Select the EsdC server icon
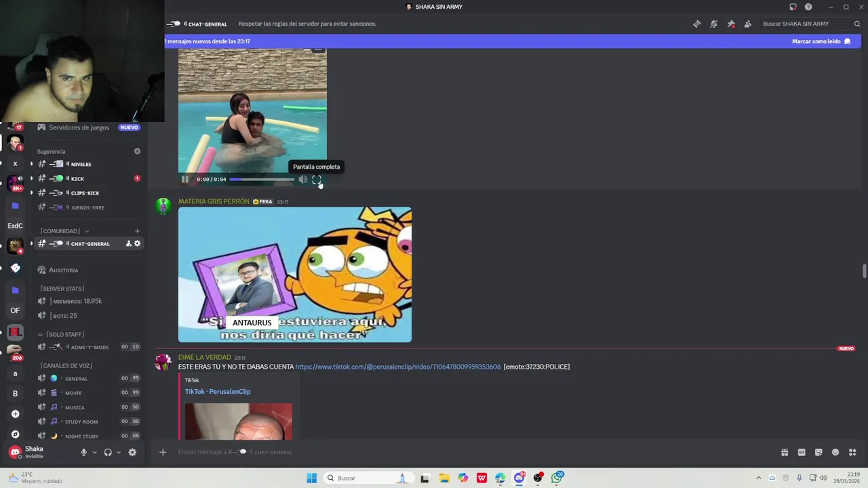The width and height of the screenshot is (868, 488). 15,226
